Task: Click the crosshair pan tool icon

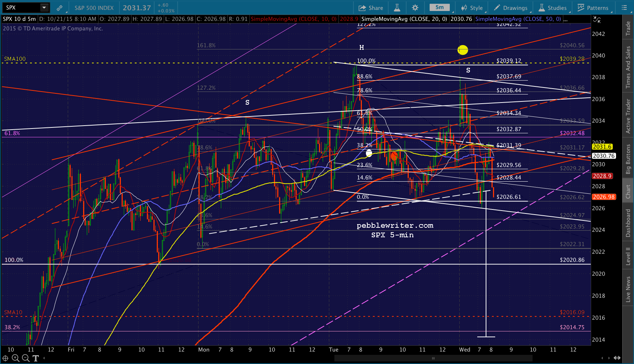Action: [5, 358]
